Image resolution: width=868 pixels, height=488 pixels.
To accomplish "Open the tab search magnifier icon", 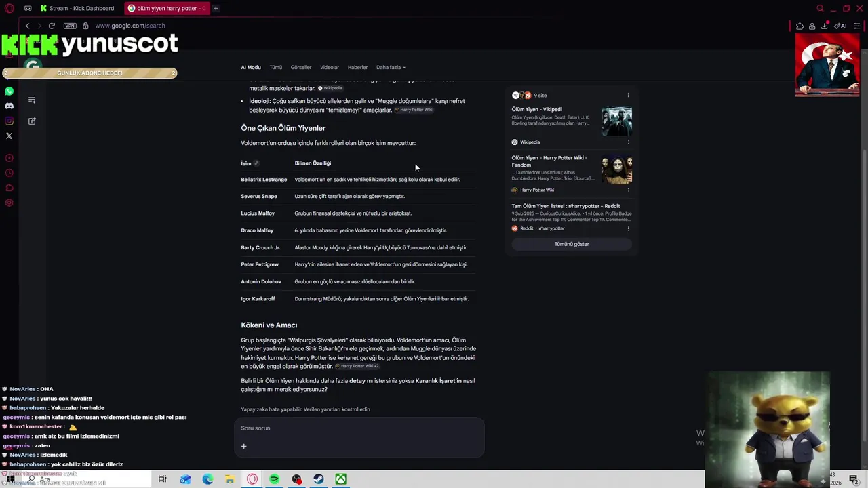I will tap(820, 8).
